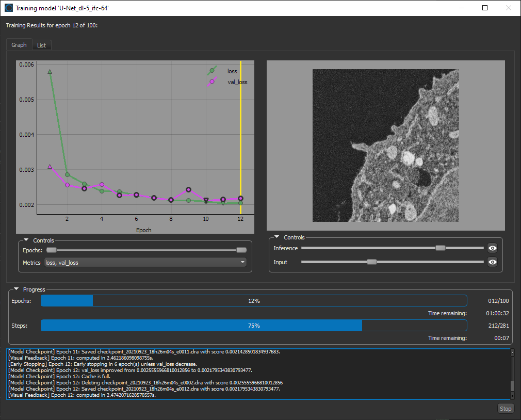Click the left Epochs range slider handle
Screen dimensions: 521x420
point(51,250)
